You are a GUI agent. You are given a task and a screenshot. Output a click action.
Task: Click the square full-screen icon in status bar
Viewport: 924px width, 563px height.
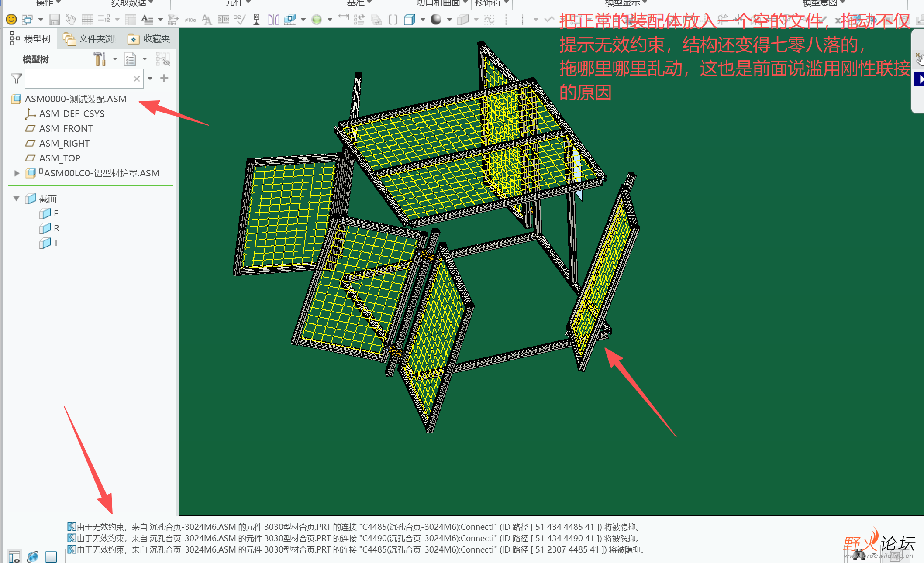point(51,557)
